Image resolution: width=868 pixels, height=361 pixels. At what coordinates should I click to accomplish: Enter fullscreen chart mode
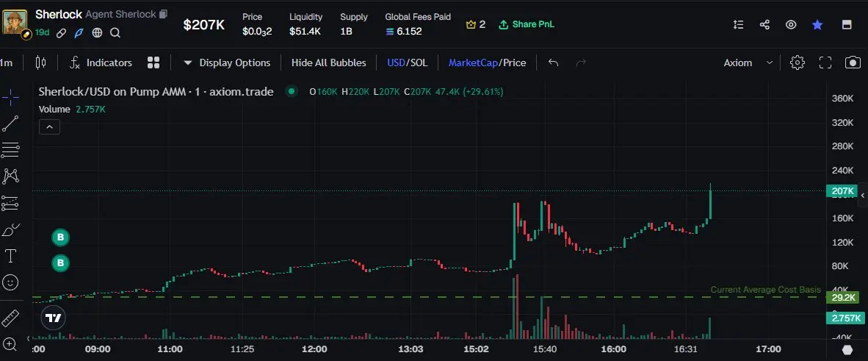coord(825,62)
